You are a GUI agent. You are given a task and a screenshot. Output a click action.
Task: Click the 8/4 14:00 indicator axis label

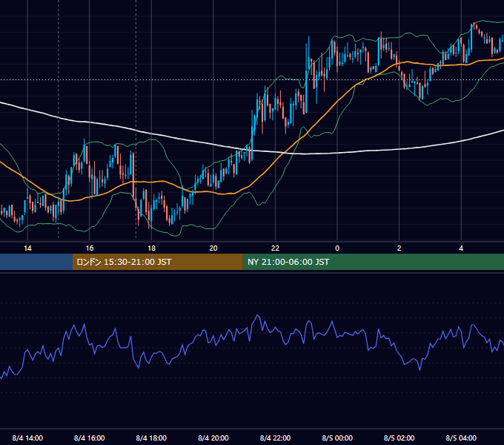27,438
